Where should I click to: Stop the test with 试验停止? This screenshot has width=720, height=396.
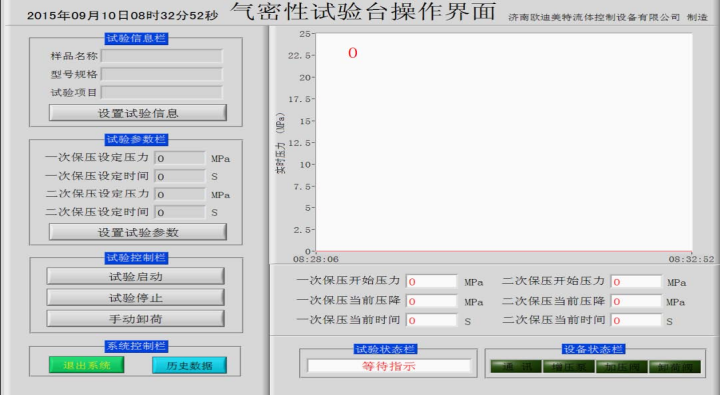[135, 298]
